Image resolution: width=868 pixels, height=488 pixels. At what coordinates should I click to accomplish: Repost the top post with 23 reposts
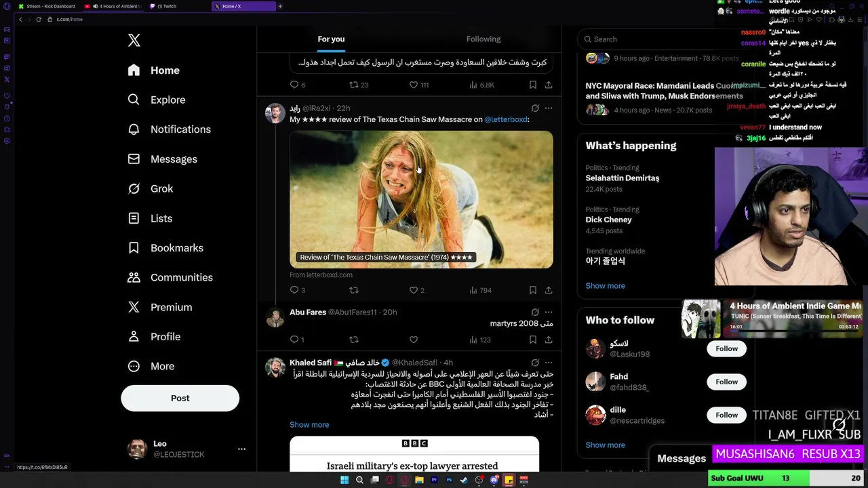coord(359,85)
